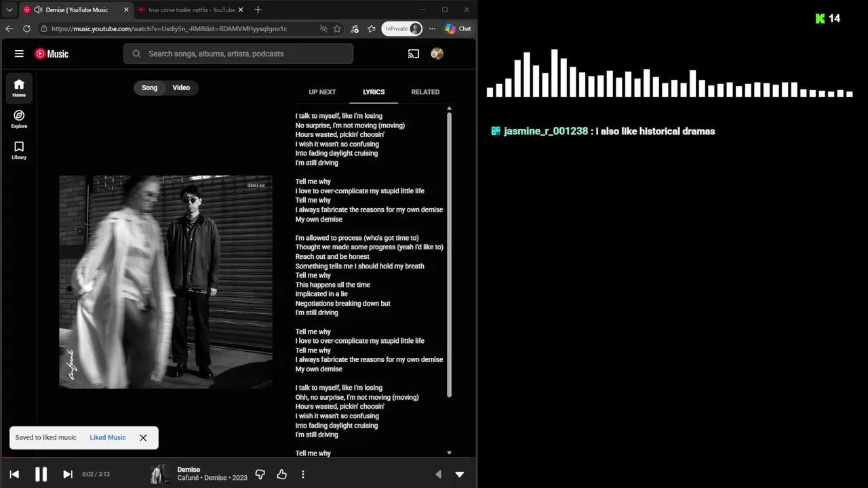The image size is (868, 488).
Task: Open a new browser tab
Action: coord(258,9)
